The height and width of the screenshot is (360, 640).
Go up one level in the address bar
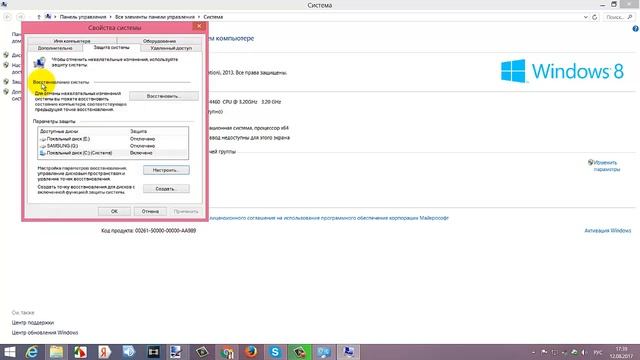(x=39, y=17)
